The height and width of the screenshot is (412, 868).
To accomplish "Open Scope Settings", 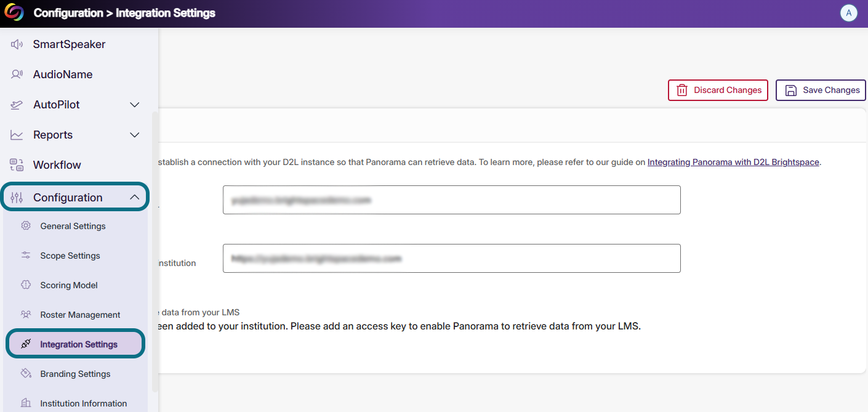I will coord(70,256).
